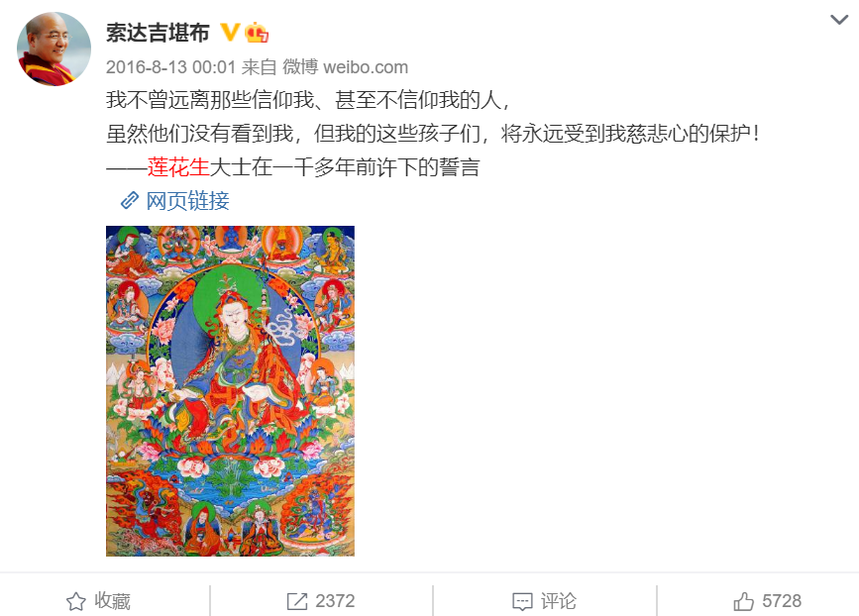Open the 评论 comments section
Image resolution: width=859 pixels, height=616 pixels.
(x=558, y=601)
